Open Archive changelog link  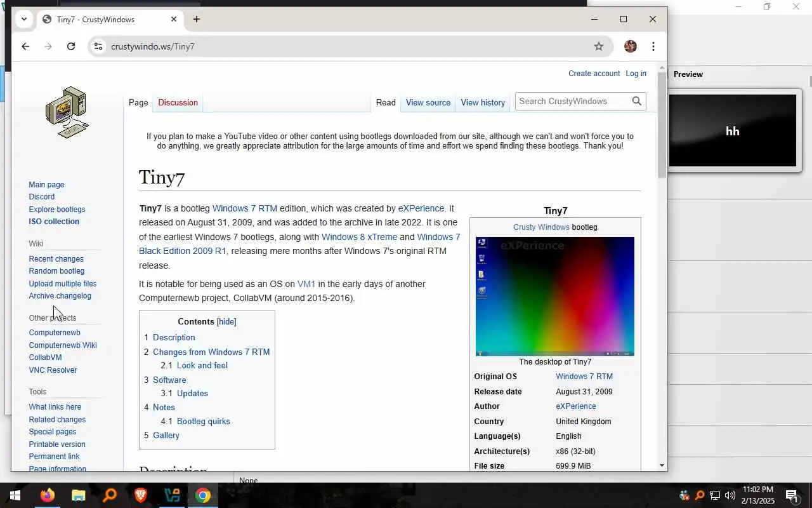[60, 296]
